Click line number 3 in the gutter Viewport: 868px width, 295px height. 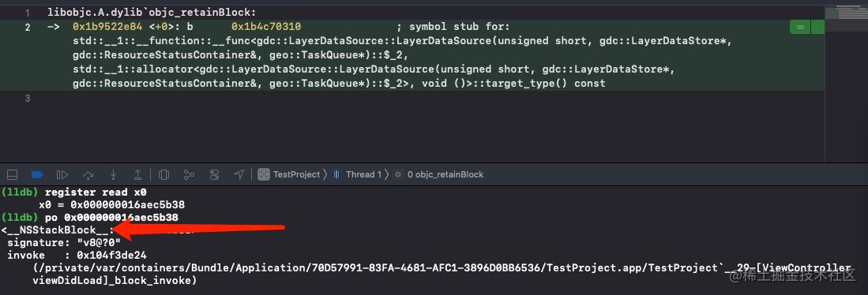(28, 99)
